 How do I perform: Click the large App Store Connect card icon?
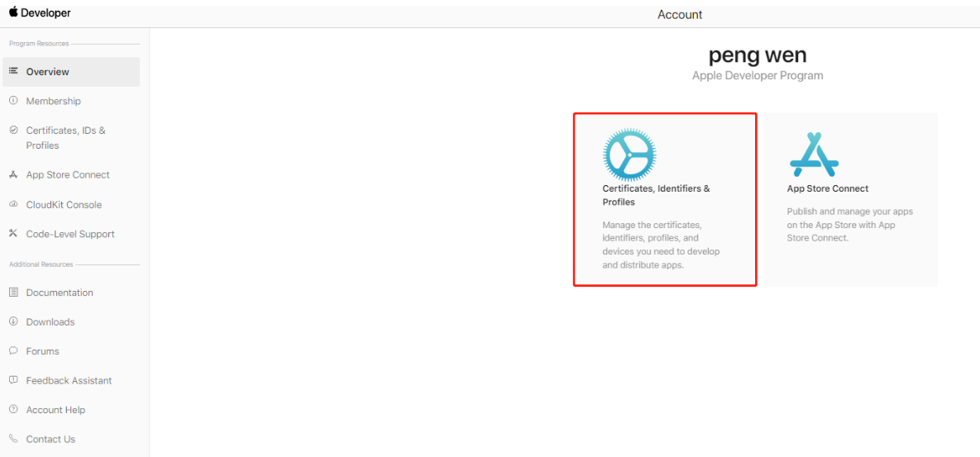(x=815, y=155)
